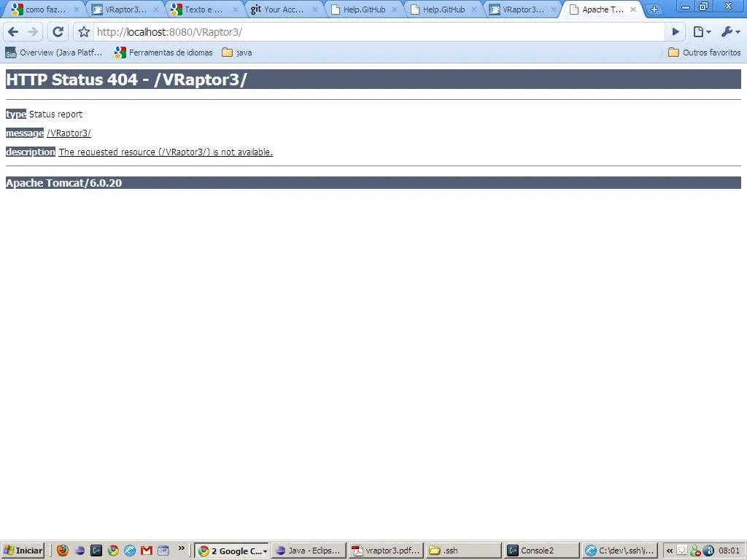Viewport: 747px width, 560px height.
Task: Open a new tab with the plus button
Action: pos(654,9)
